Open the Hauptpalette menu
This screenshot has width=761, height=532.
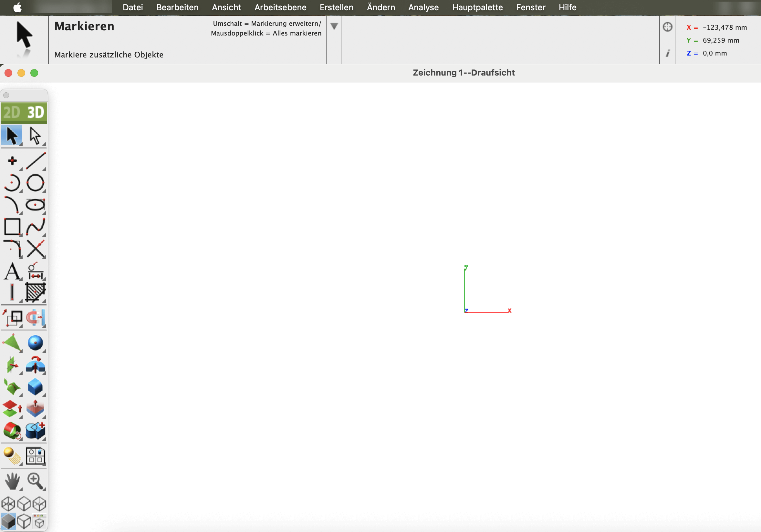pos(477,7)
